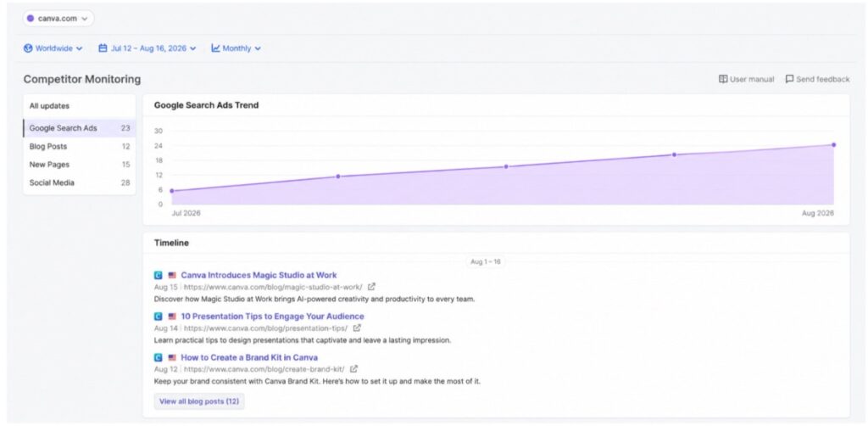868x426 pixels.
Task: Click US flag icon on Brand Kit post
Action: coord(172,357)
